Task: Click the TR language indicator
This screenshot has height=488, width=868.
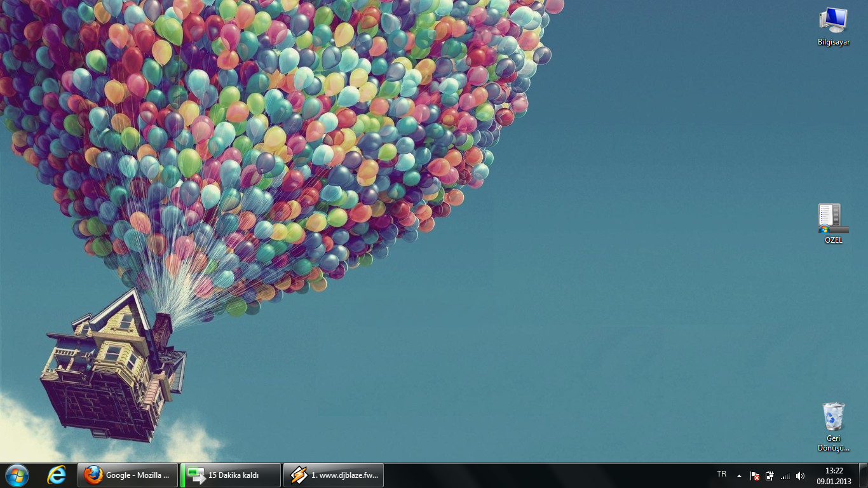Action: coord(722,474)
